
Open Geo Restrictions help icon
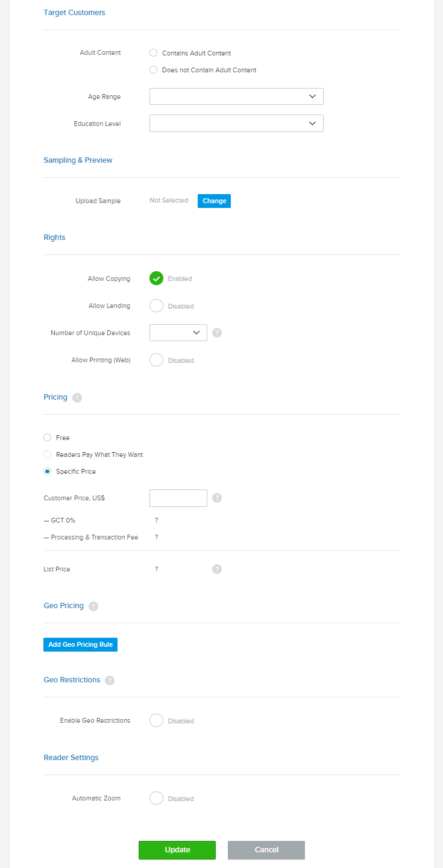pos(110,681)
